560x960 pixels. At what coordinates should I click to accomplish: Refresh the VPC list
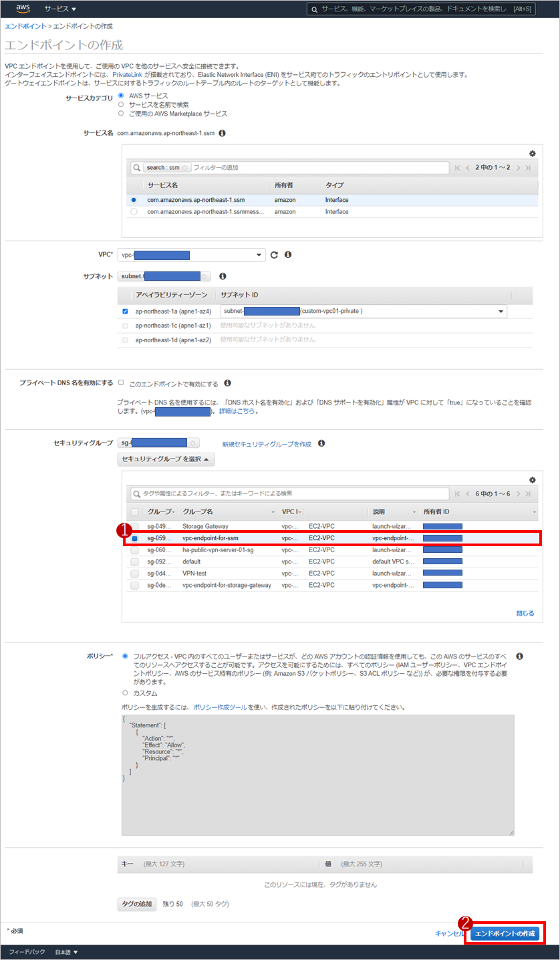pos(274,255)
